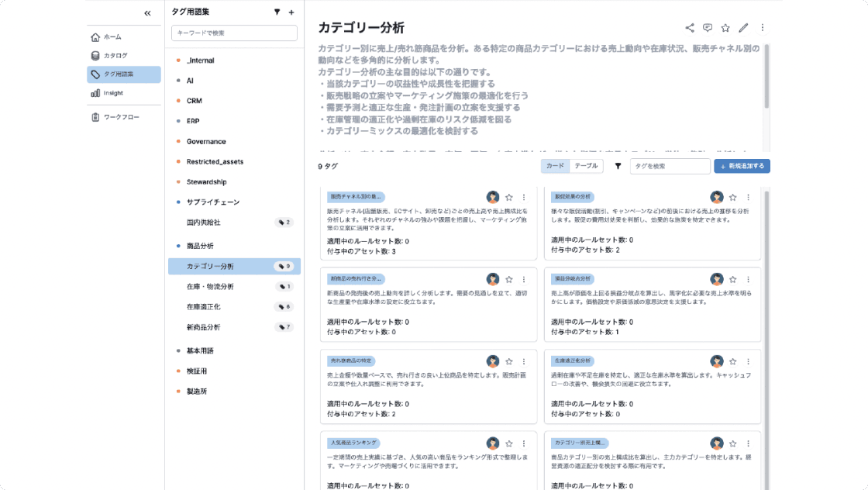Image resolution: width=868 pixels, height=490 pixels.
Task: Open the page header three-dot more menu
Action: (x=762, y=28)
